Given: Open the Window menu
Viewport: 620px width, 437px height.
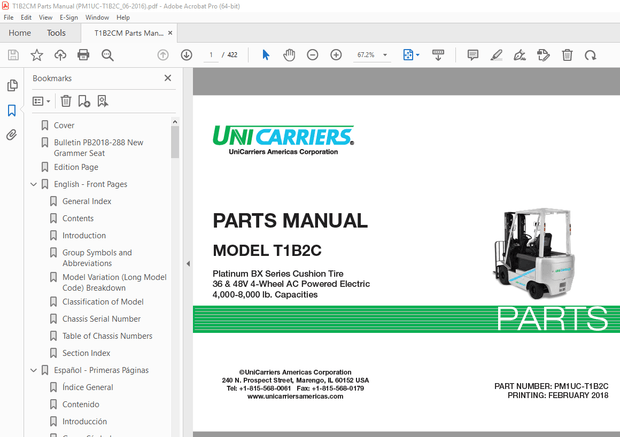Looking at the screenshot, I should [97, 17].
